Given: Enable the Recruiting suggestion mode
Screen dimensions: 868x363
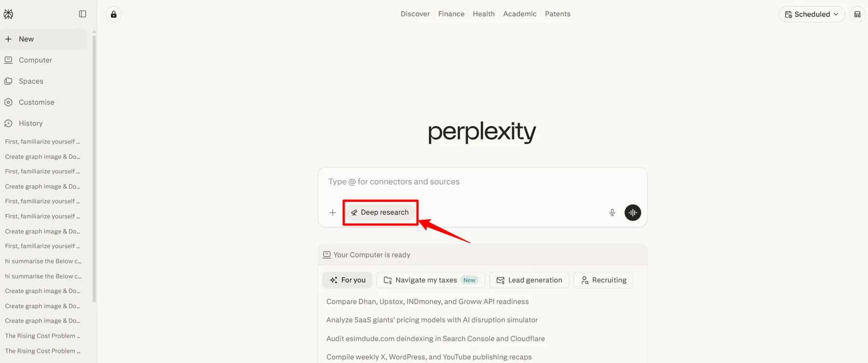Looking at the screenshot, I should click(x=603, y=280).
